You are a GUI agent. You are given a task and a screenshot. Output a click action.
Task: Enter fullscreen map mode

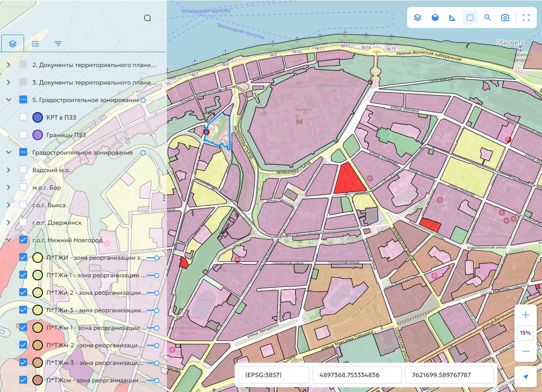tap(526, 18)
